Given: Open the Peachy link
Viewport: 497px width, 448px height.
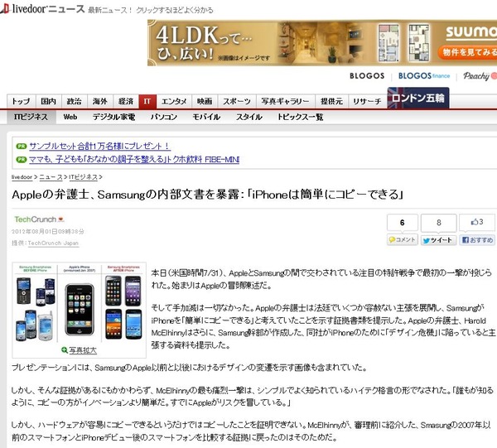Looking at the screenshot, I should click(480, 76).
